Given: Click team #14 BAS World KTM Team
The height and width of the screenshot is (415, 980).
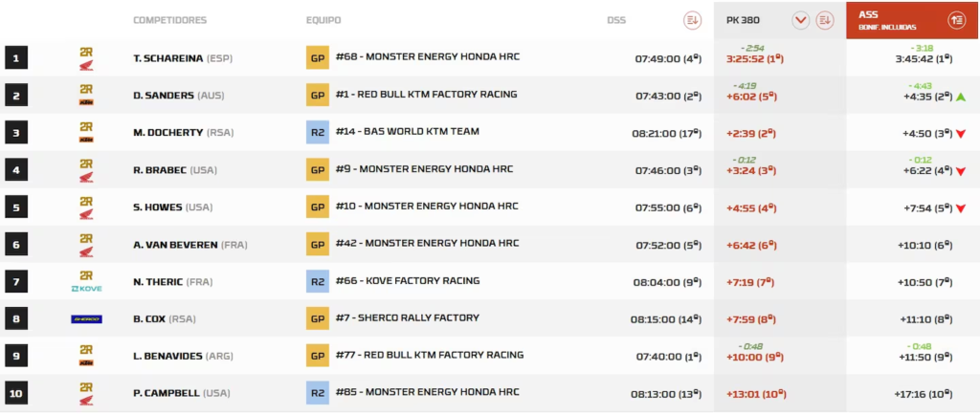Looking at the screenshot, I should (407, 132).
